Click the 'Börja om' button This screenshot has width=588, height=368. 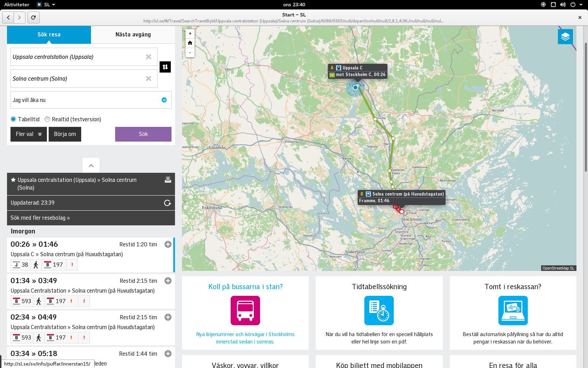tap(65, 134)
